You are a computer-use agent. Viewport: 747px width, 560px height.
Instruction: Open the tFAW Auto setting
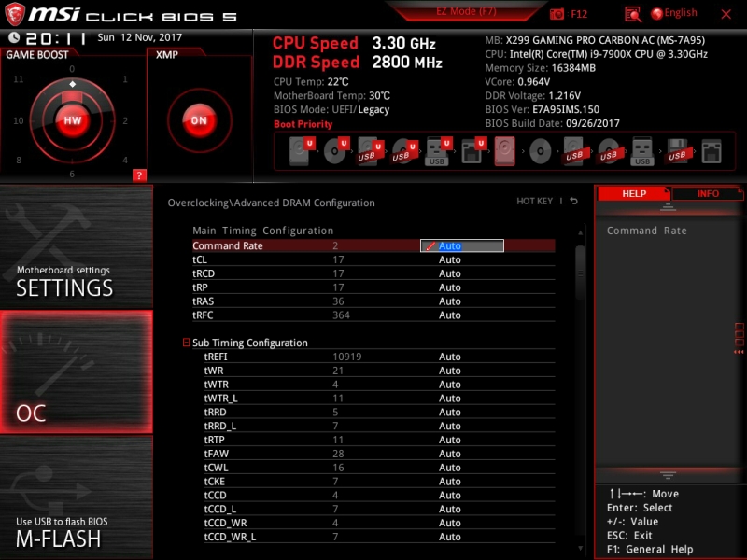[449, 454]
